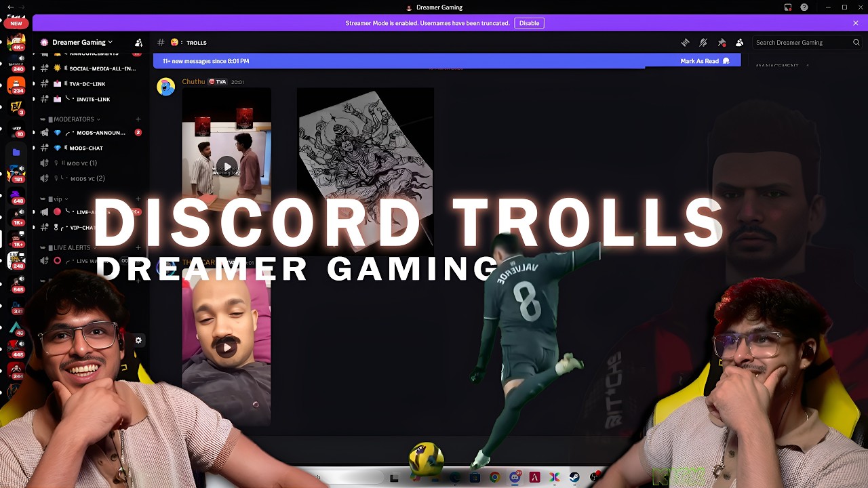This screenshot has height=488, width=868.
Task: Click the TVA server tag next to Chuthu
Action: (x=218, y=82)
